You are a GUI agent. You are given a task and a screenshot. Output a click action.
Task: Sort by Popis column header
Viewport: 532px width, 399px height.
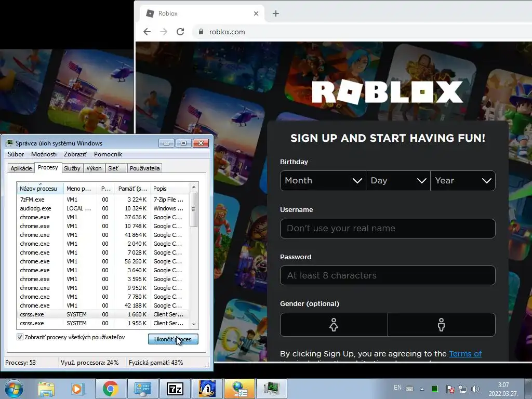tap(170, 189)
